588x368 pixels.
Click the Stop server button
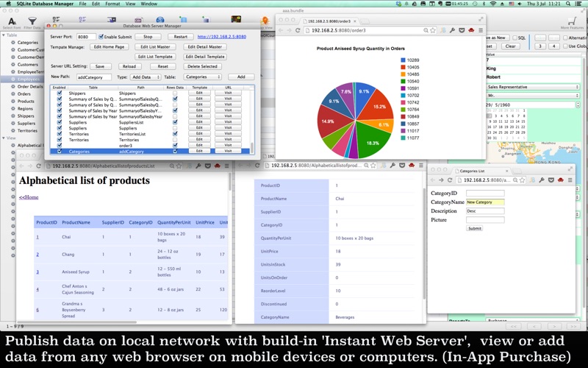(148, 37)
